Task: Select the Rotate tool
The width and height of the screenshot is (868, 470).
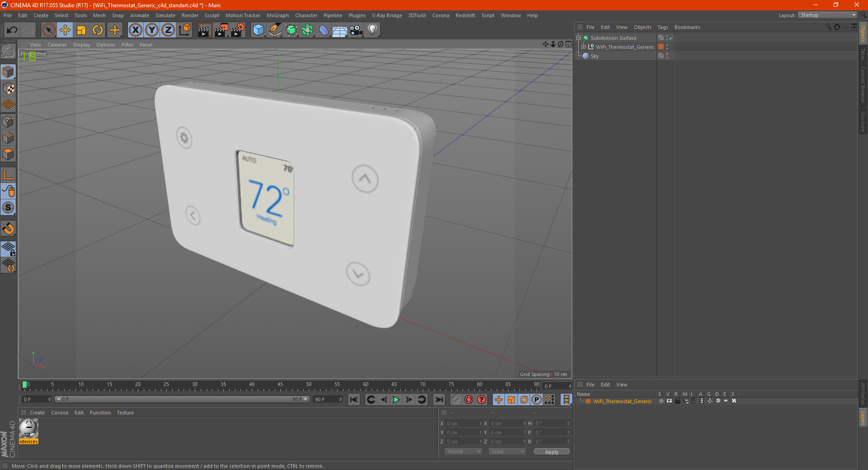Action: tap(98, 30)
